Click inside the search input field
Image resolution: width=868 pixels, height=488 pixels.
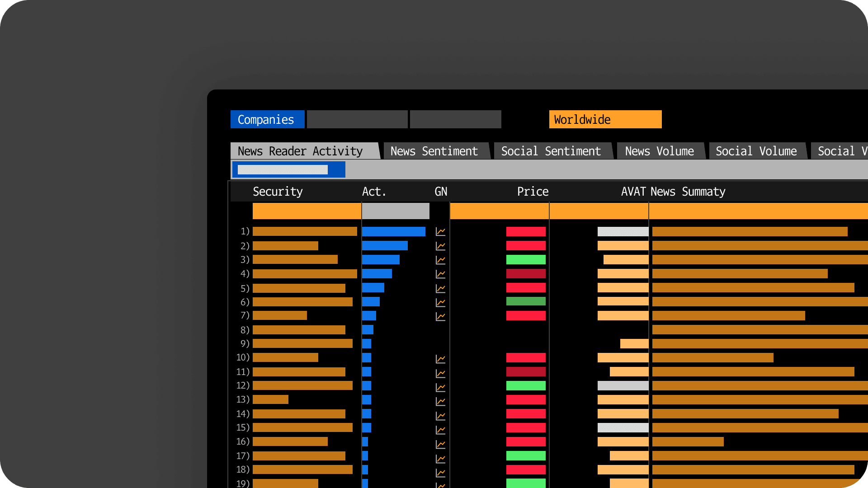[x=283, y=169]
